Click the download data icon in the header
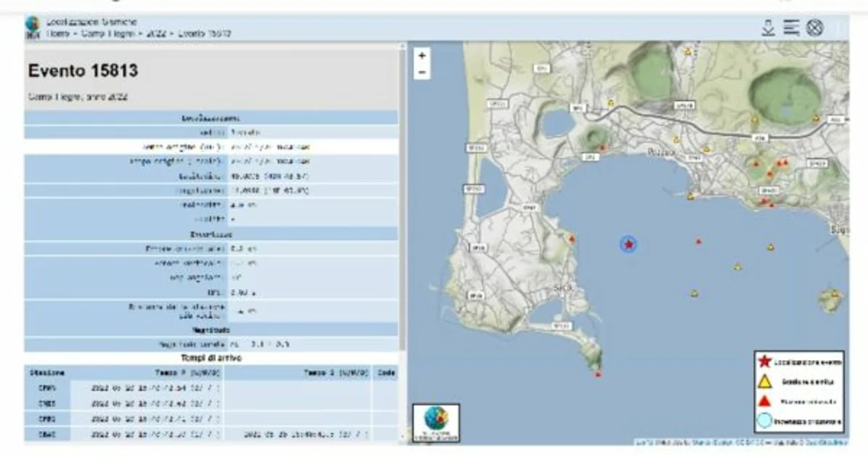Screen dimensions: 868x456 pos(768,28)
